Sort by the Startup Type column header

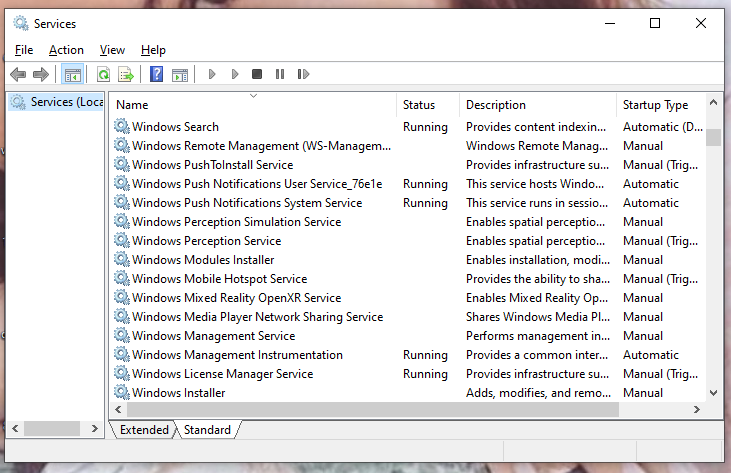(x=661, y=105)
